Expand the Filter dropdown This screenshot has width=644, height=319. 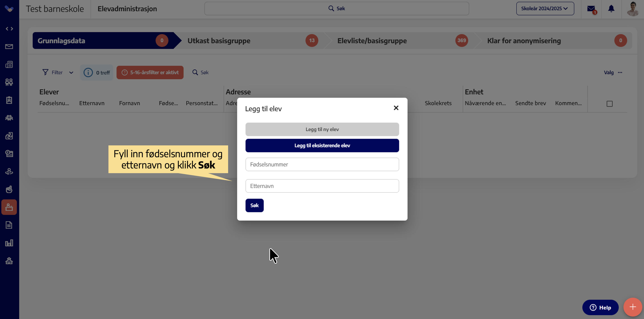pyautogui.click(x=58, y=73)
